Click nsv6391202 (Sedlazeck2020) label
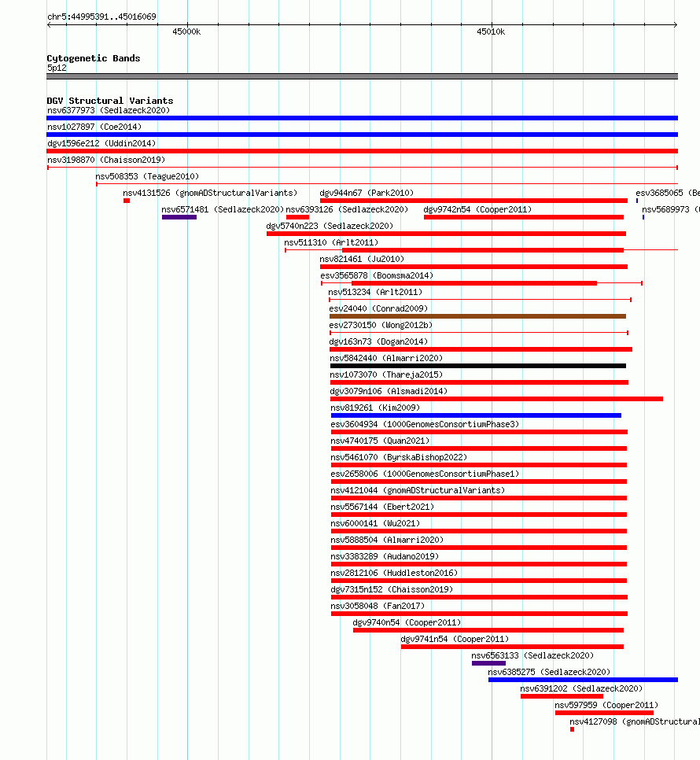700x760 pixels. tap(581, 687)
